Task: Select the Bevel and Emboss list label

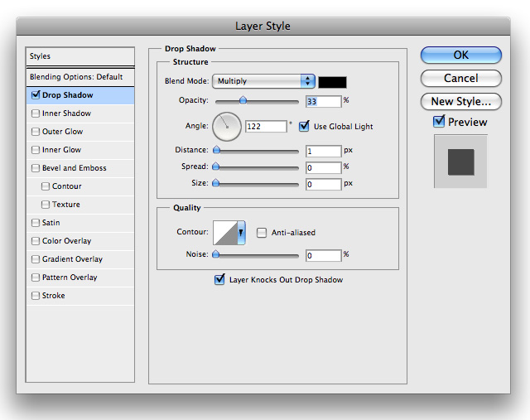Action: point(74,168)
